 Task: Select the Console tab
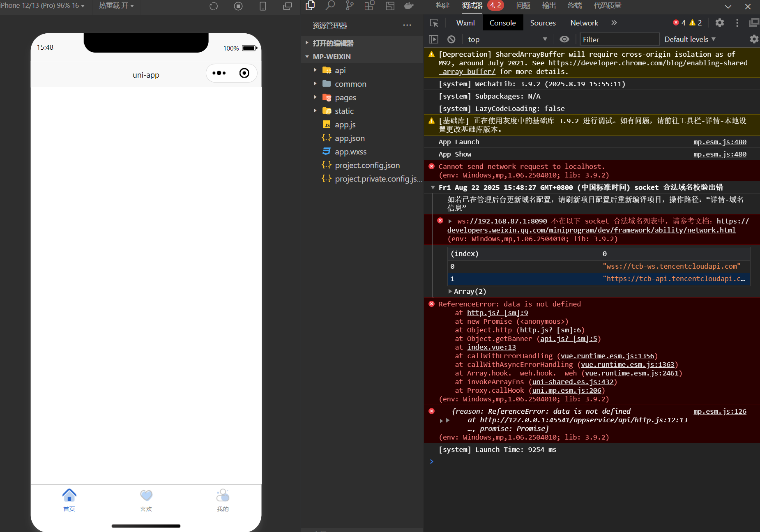click(502, 23)
